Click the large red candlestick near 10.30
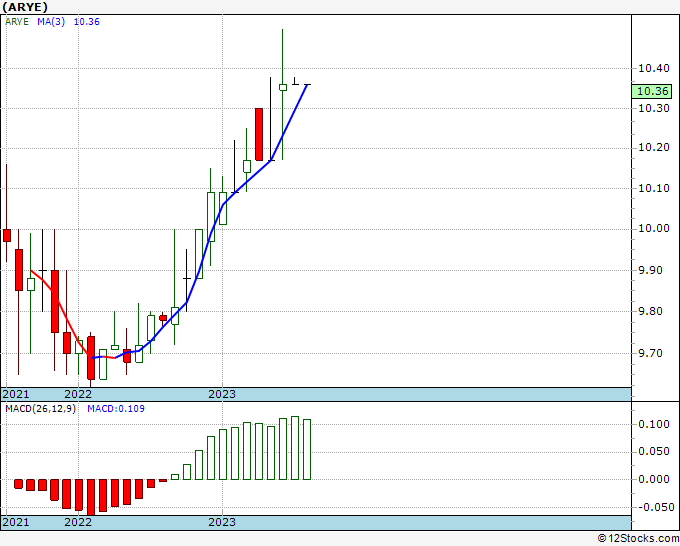Image resolution: width=680 pixels, height=546 pixels. 259,134
